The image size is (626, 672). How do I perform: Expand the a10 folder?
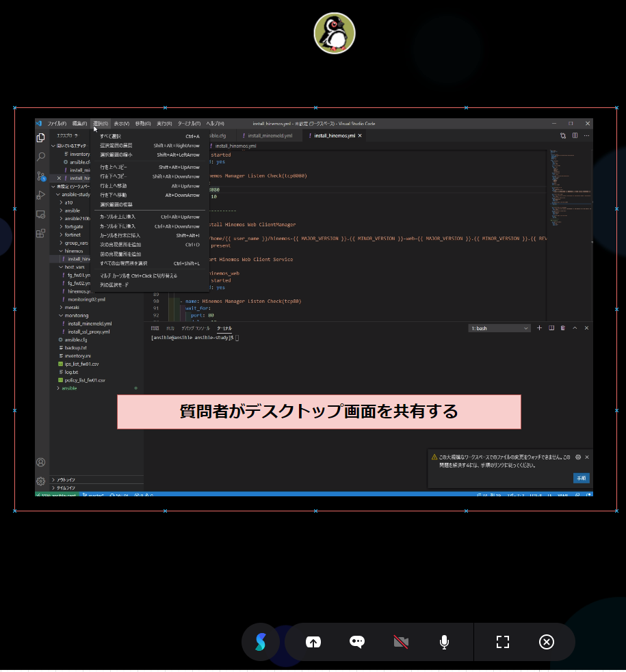click(x=68, y=202)
